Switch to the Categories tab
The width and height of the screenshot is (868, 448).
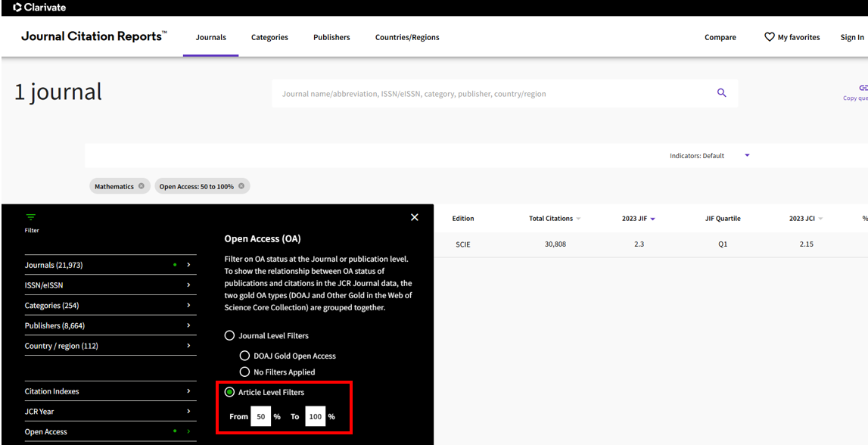pos(269,37)
